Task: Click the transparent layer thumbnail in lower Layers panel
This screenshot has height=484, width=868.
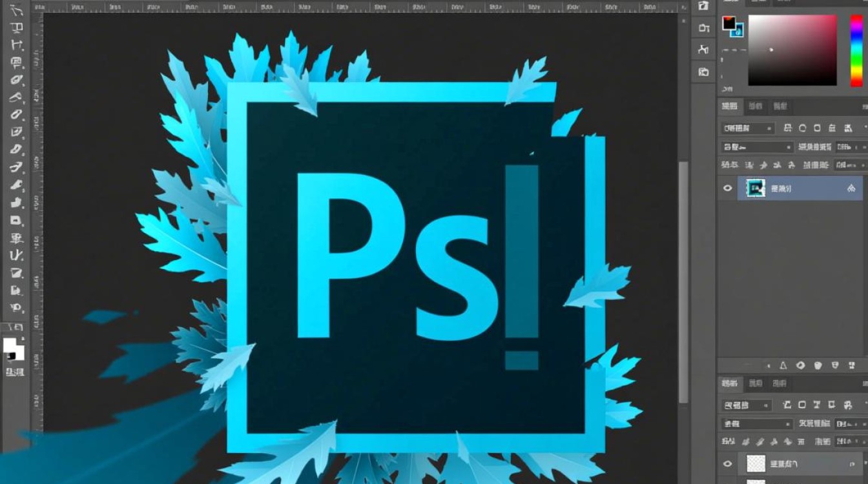Action: click(x=756, y=463)
